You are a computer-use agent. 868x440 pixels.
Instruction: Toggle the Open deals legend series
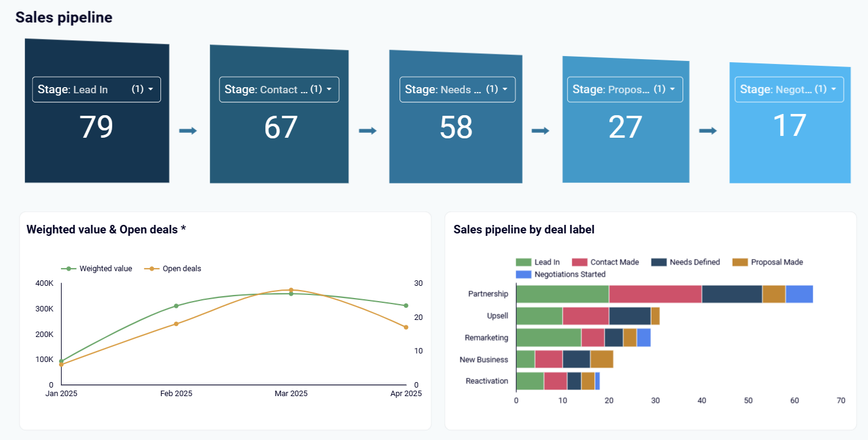(x=182, y=268)
